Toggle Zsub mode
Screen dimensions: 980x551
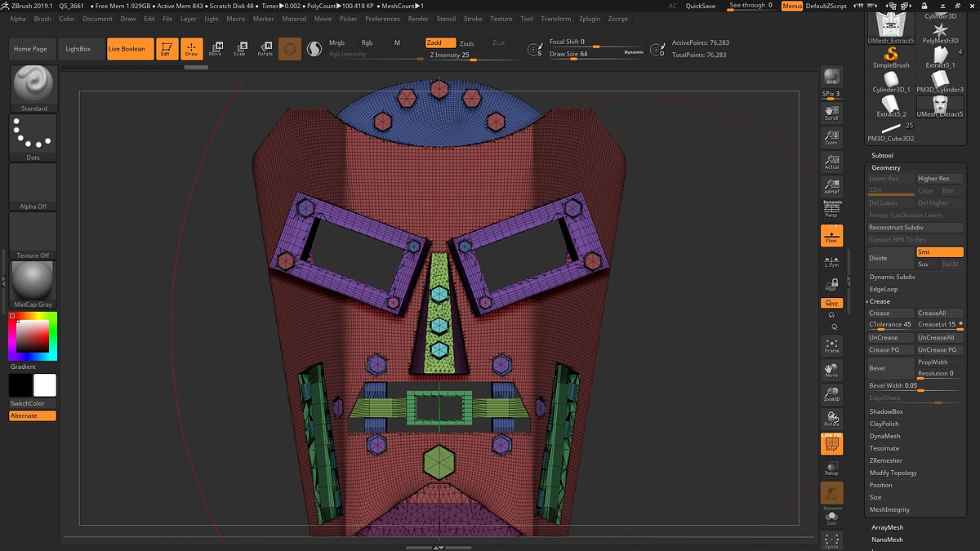click(471, 42)
